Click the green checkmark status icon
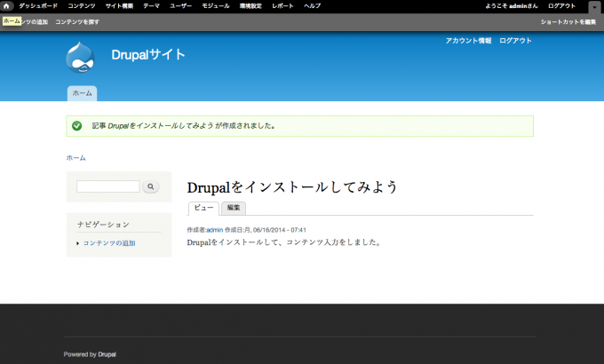Viewport: 604px width, 364px height. click(77, 126)
